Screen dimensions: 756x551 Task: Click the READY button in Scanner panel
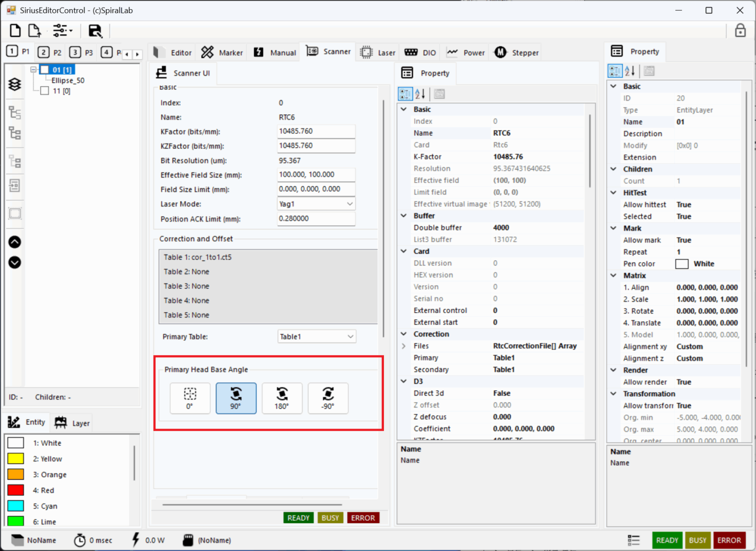pyautogui.click(x=298, y=518)
